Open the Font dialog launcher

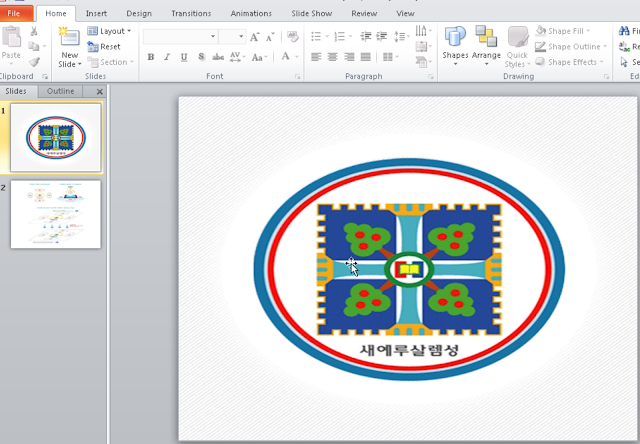[298, 77]
